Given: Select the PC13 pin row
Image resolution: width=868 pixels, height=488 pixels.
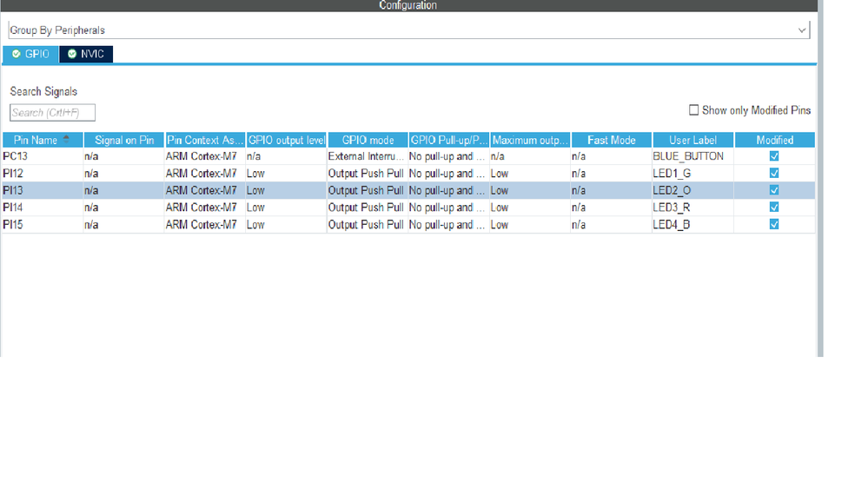Looking at the screenshot, I should [408, 156].
